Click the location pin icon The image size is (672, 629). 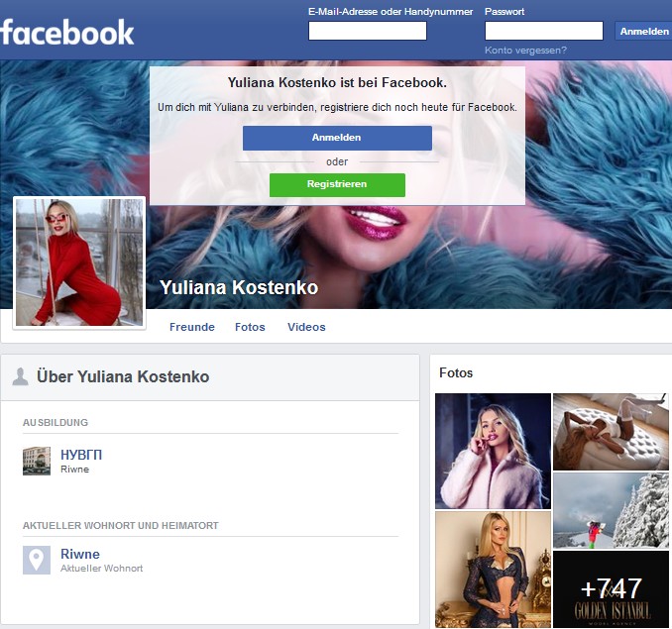tap(37, 560)
